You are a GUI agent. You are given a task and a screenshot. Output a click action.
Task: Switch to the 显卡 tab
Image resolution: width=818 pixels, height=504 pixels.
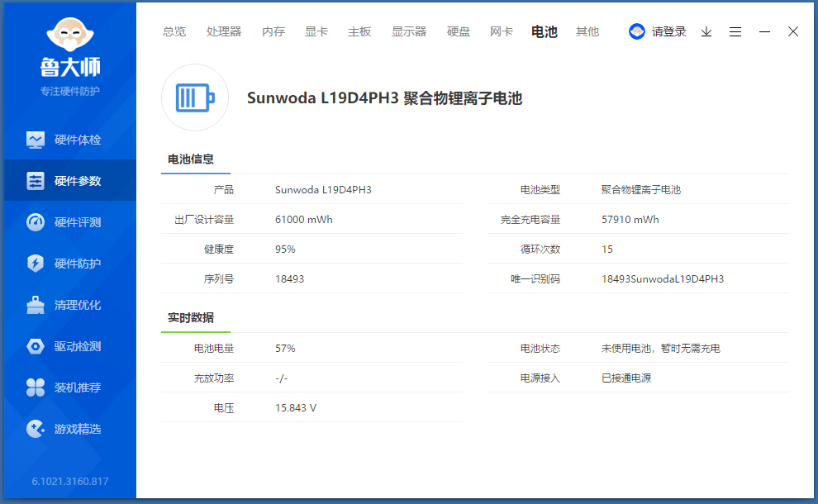[x=316, y=32]
